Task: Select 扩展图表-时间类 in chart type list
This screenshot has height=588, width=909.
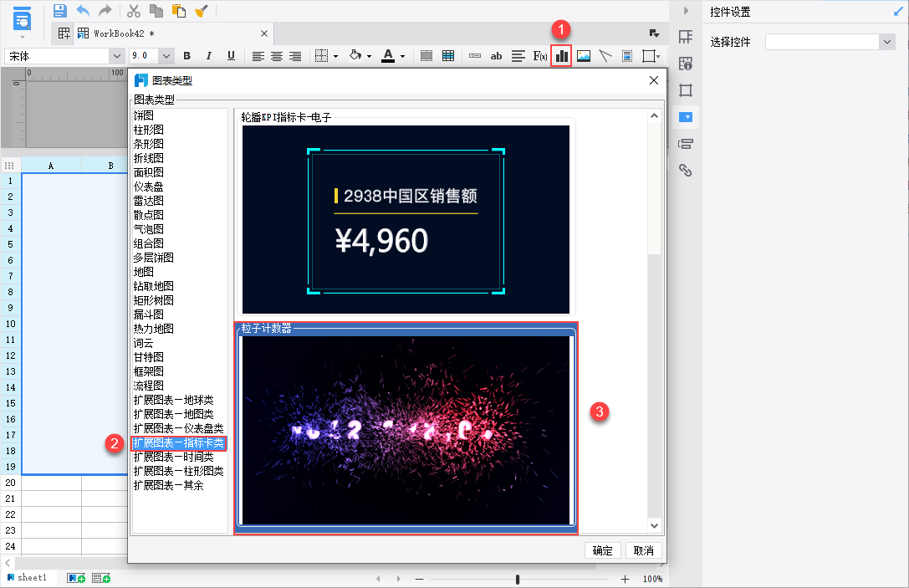Action: coord(174,458)
